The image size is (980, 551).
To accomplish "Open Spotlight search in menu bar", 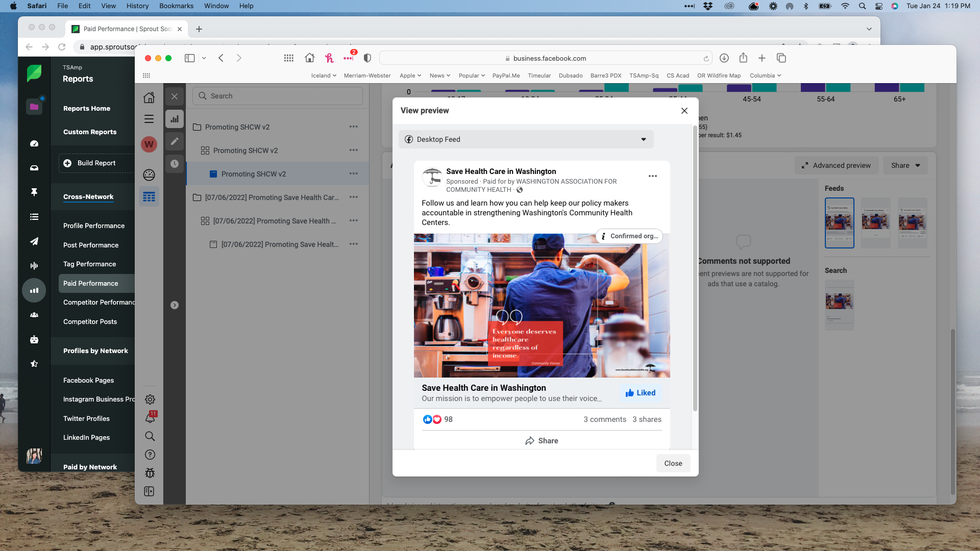I will [862, 6].
